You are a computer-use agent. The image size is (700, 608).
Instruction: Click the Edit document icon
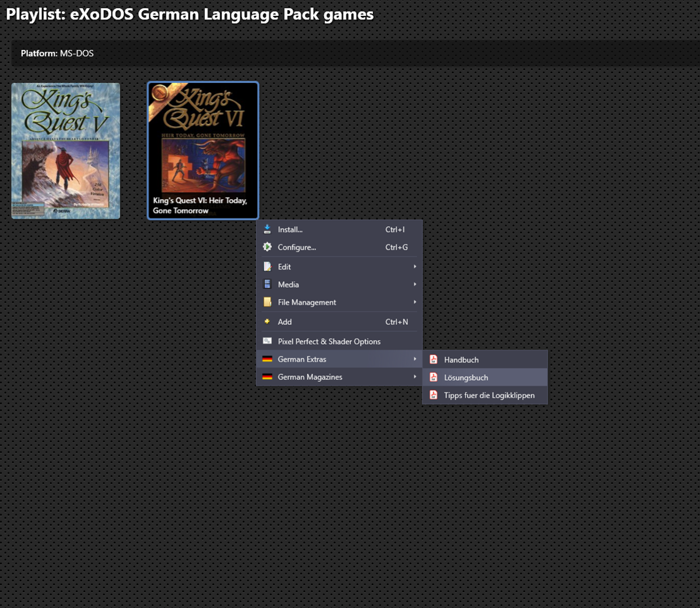(x=267, y=267)
